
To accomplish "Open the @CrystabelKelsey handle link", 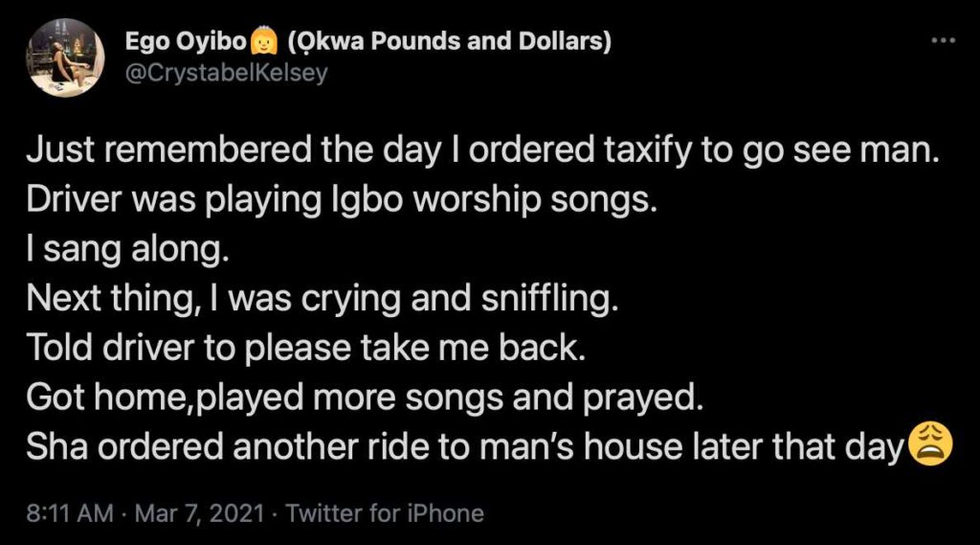I will 226,73.
